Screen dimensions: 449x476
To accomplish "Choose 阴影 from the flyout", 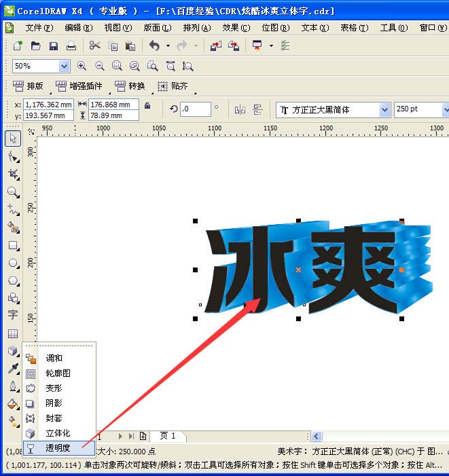I will 59,403.
